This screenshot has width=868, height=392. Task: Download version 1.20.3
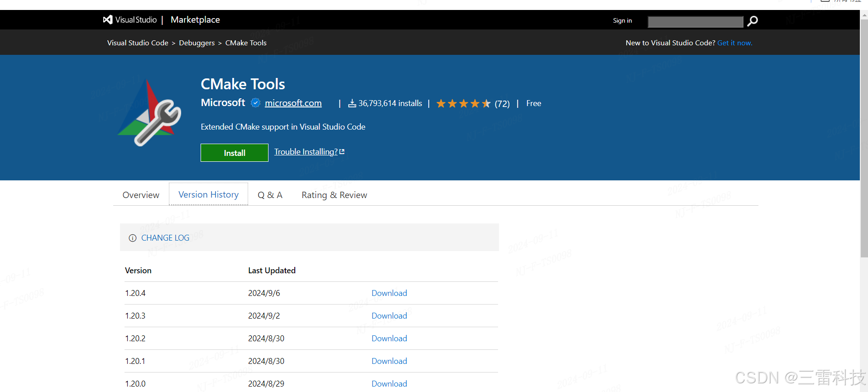389,316
